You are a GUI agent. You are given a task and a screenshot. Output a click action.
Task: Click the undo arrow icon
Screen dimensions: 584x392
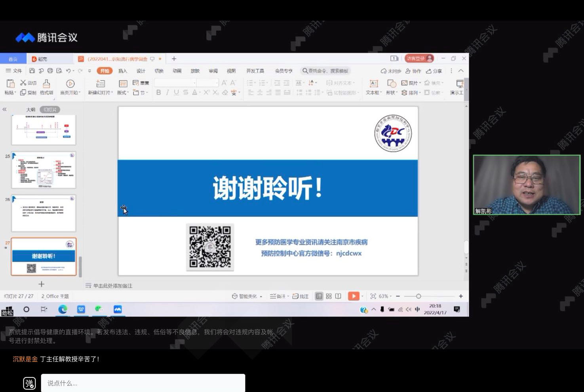click(x=68, y=71)
